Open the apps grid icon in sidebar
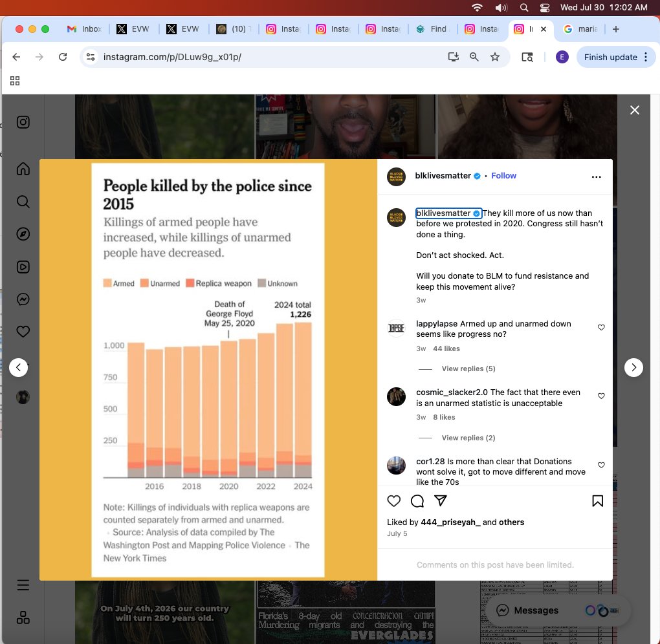This screenshot has height=644, width=660. [x=23, y=617]
